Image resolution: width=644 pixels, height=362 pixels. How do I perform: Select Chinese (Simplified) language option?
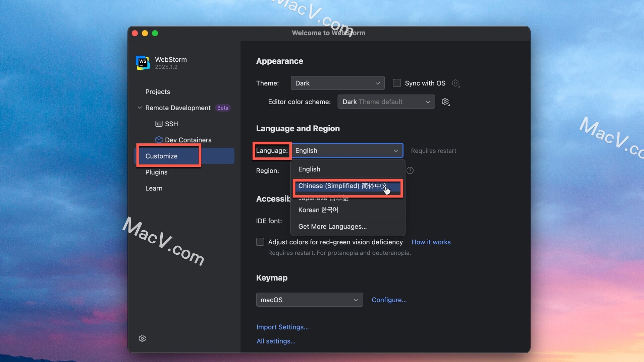[x=342, y=186]
